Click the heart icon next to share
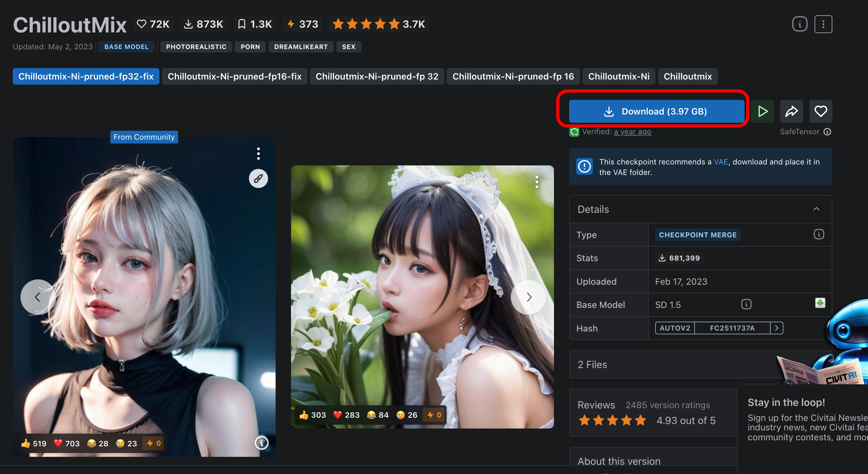This screenshot has height=474, width=868. coord(821,111)
